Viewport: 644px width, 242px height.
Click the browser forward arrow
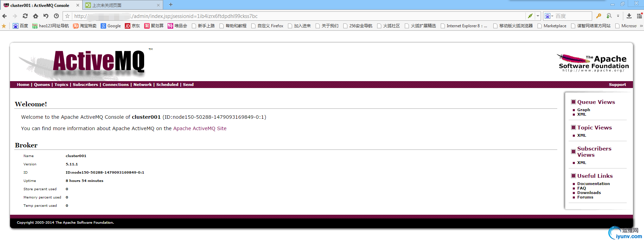pos(15,16)
